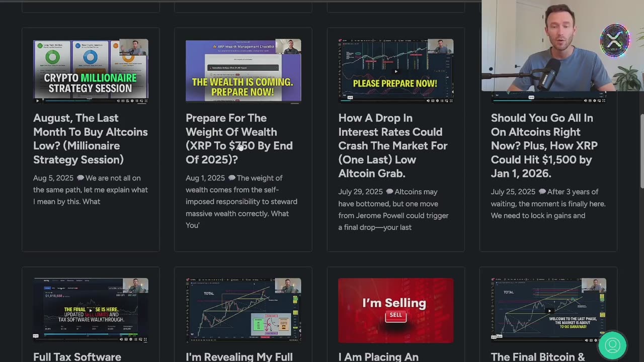Click the excerpt starting 'The weight of wealth comes'

click(242, 202)
